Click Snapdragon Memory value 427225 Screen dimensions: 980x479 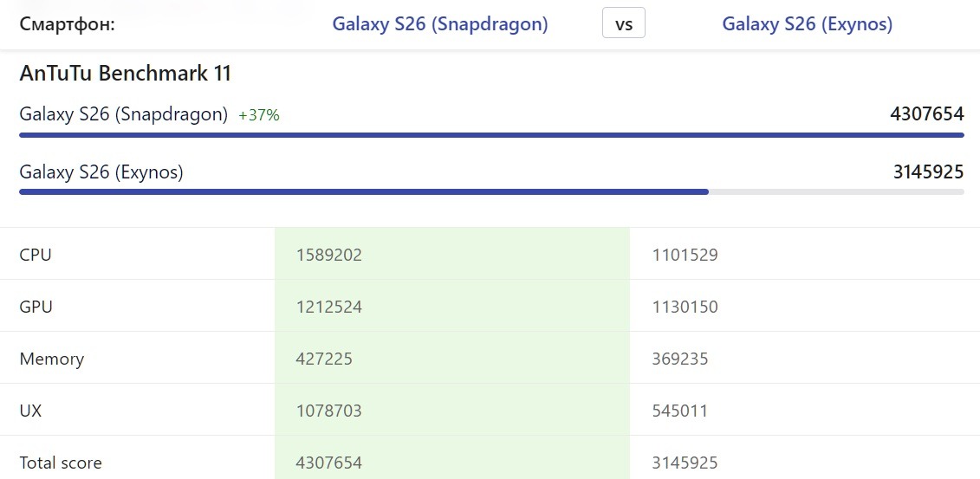324,359
